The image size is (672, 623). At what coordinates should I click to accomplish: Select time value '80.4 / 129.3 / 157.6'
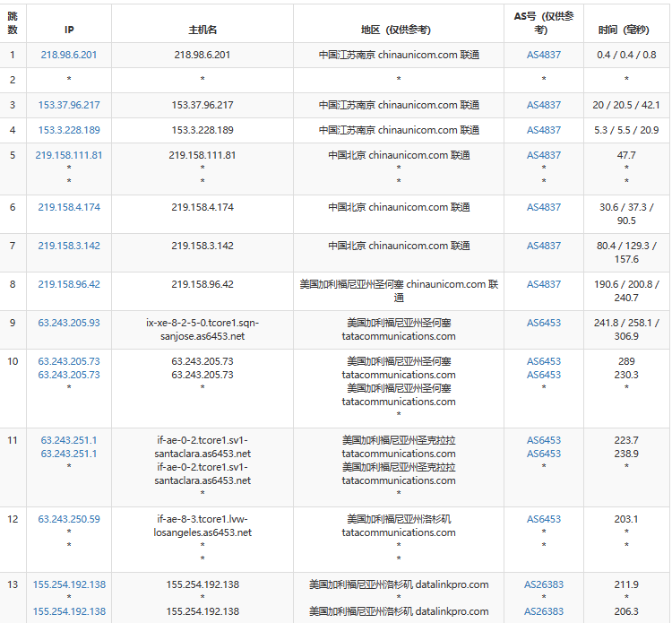coord(626,253)
